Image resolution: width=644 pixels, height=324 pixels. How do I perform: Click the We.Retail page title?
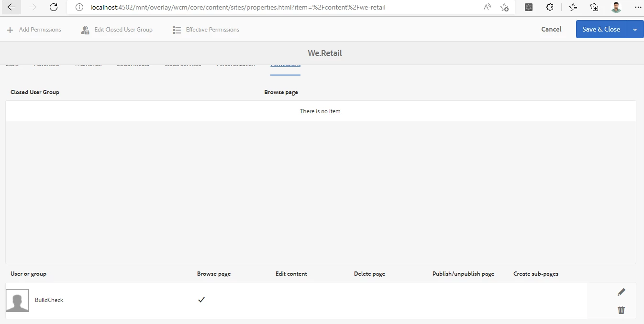pos(325,53)
